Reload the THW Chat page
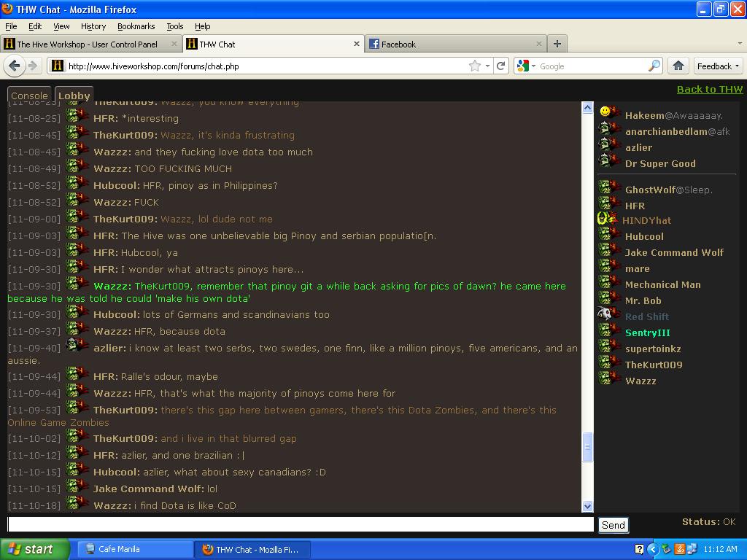The image size is (747, 560). tap(500, 66)
